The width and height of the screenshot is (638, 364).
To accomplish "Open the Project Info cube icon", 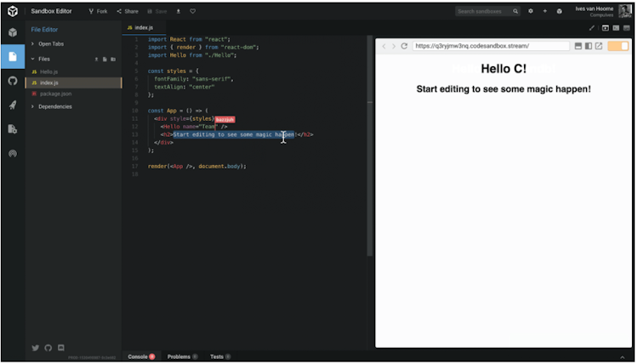I will pyautogui.click(x=13, y=32).
